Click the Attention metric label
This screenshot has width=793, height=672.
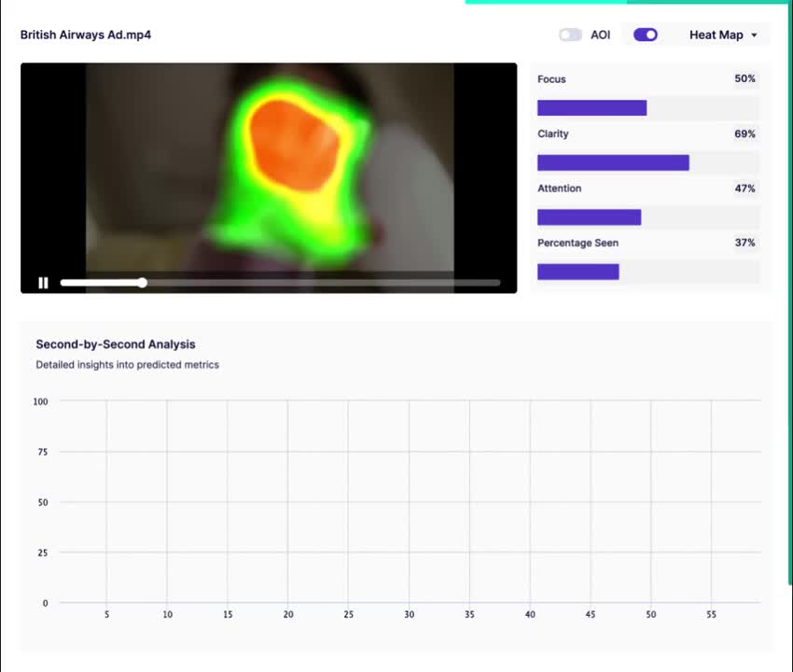point(560,189)
